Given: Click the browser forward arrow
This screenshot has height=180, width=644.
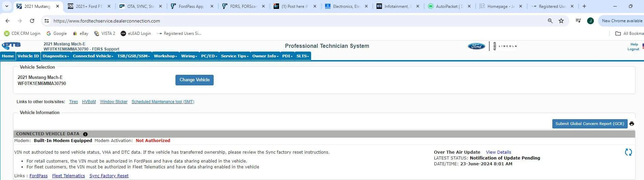Looking at the screenshot, I should click(x=20, y=21).
